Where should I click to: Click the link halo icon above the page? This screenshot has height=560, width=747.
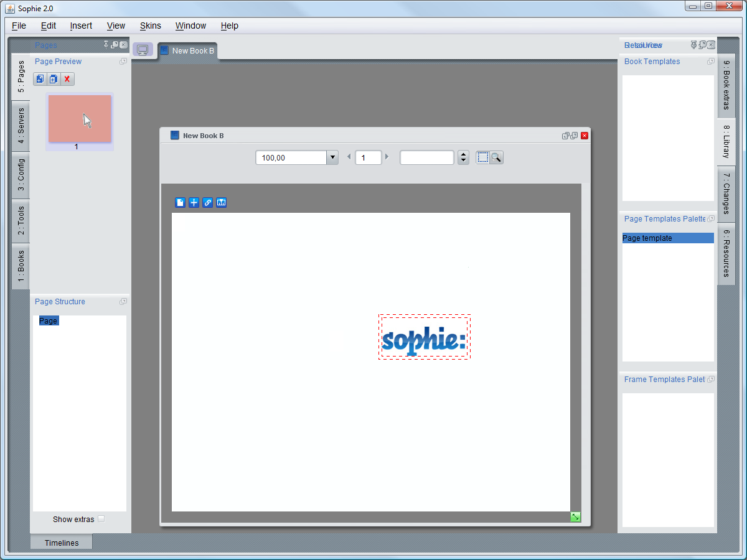[x=208, y=202]
